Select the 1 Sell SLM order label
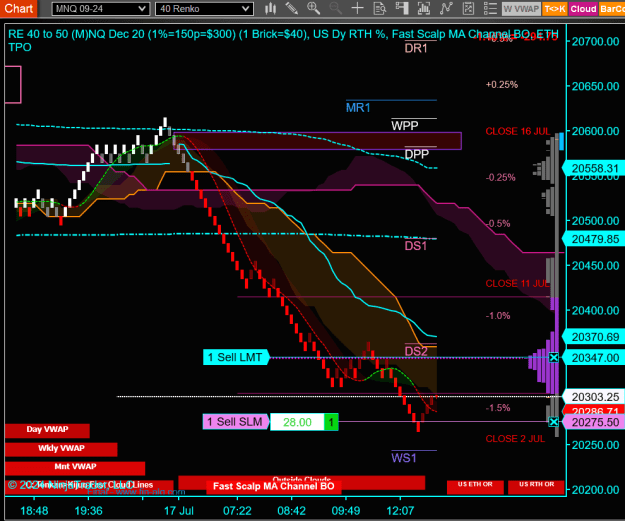Screen dimensions: 625x521 point(236,422)
